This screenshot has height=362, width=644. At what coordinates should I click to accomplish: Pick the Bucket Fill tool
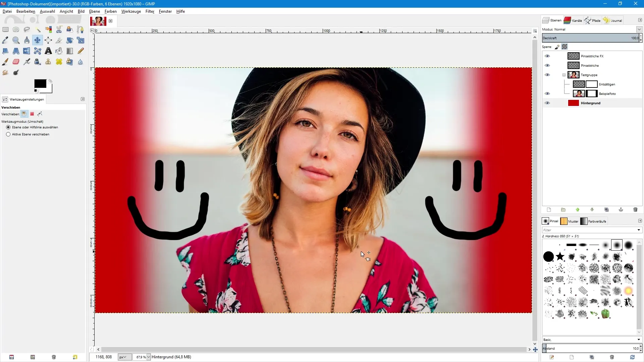click(59, 51)
